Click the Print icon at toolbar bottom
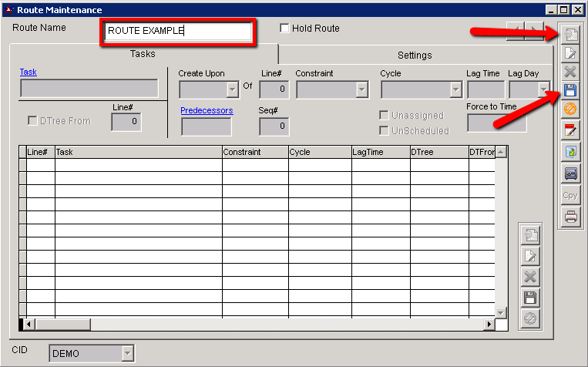588x367 pixels. [570, 217]
